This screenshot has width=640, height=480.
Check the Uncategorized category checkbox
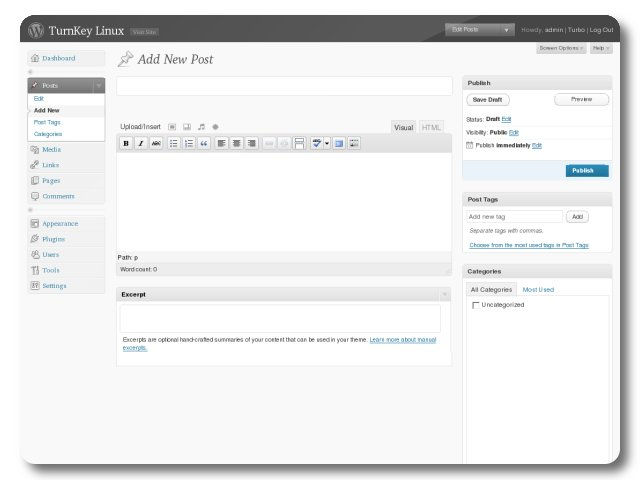click(475, 305)
